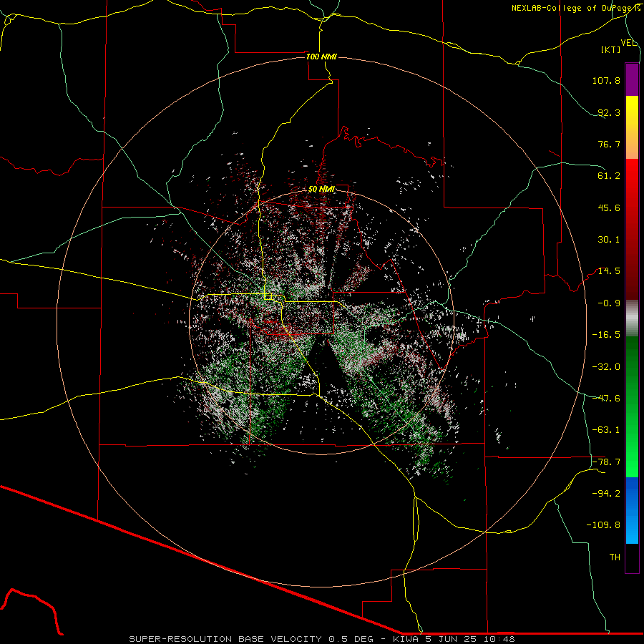644x644 pixels.
Task: Click the -0.9 velocity scale value
Action: (x=609, y=303)
